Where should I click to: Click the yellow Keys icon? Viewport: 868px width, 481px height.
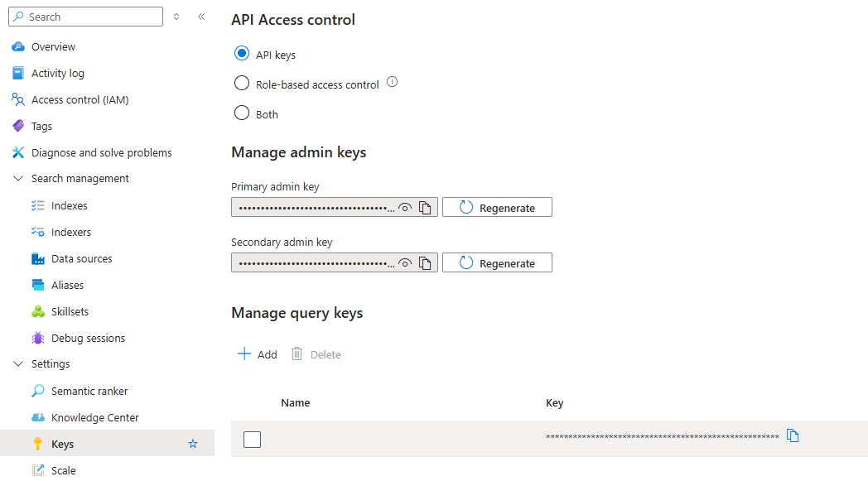tap(37, 444)
